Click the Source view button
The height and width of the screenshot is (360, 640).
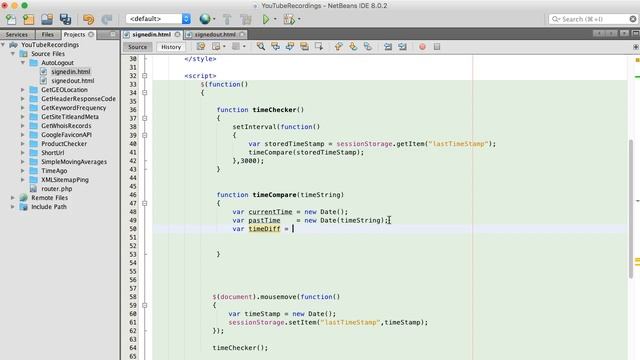pos(138,47)
